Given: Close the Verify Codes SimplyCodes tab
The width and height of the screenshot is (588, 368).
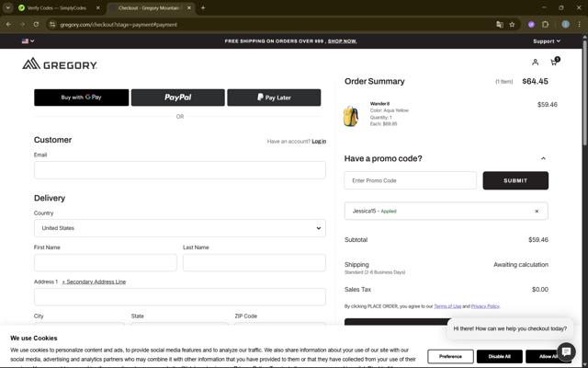Looking at the screenshot, I should point(98,7).
